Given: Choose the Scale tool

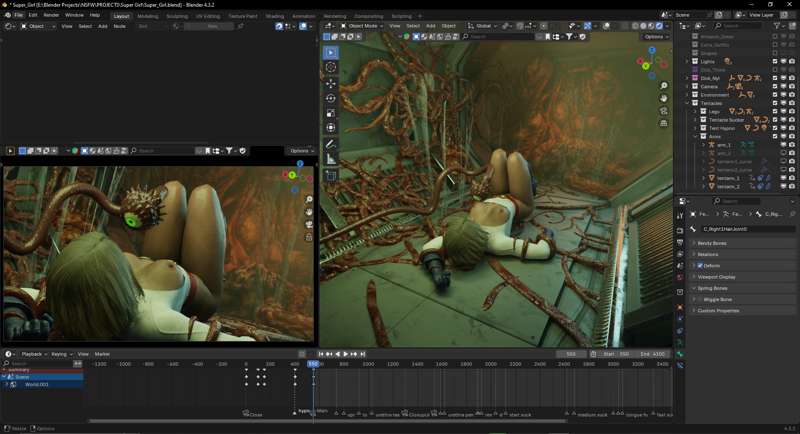Looking at the screenshot, I should [331, 113].
